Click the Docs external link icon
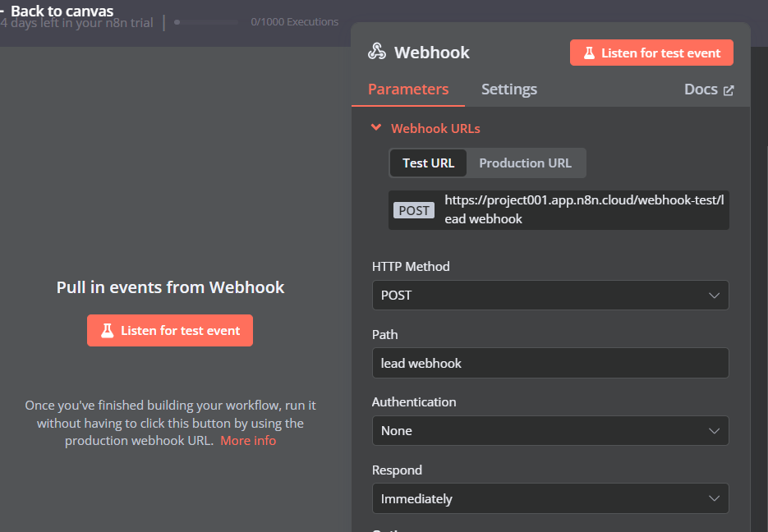768x532 pixels. click(729, 90)
